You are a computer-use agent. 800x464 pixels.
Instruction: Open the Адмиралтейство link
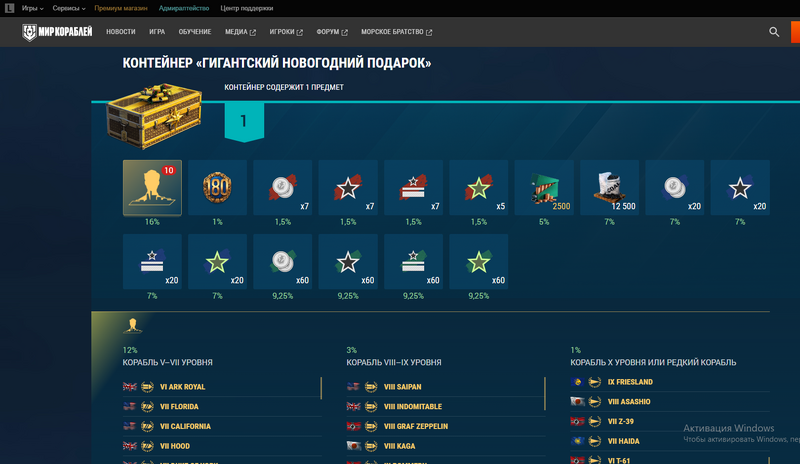(x=184, y=8)
